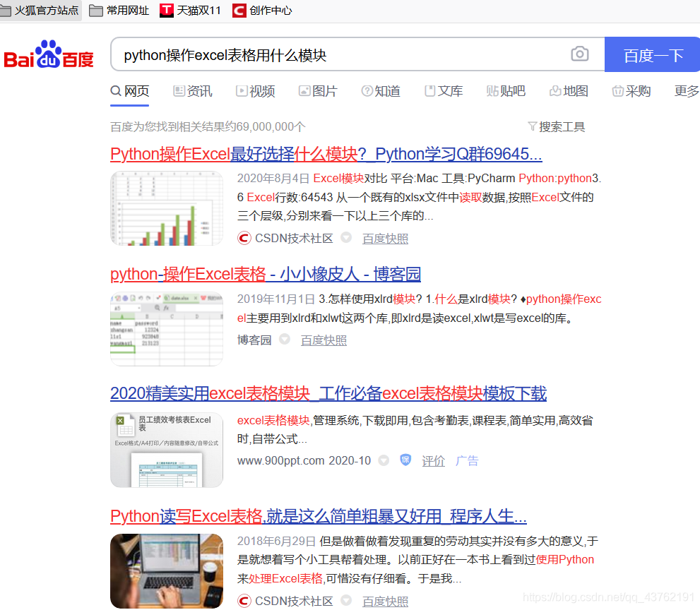Expand dropdown arrow next to www.900ppt.com
This screenshot has height=610, width=700.
[384, 460]
